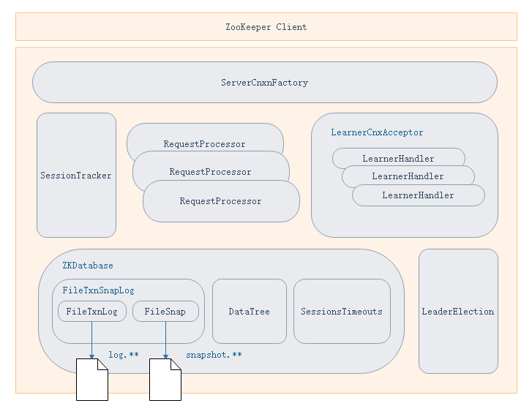Click the LearnerCnxAcceptor label

377,132
